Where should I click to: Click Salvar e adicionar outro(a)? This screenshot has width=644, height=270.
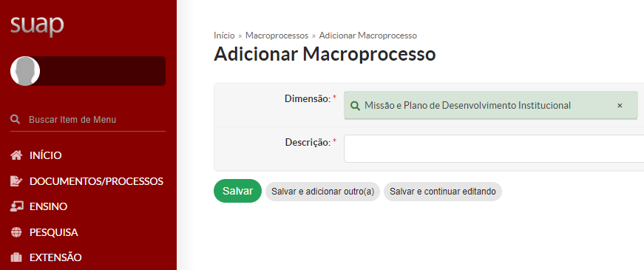pos(323,192)
